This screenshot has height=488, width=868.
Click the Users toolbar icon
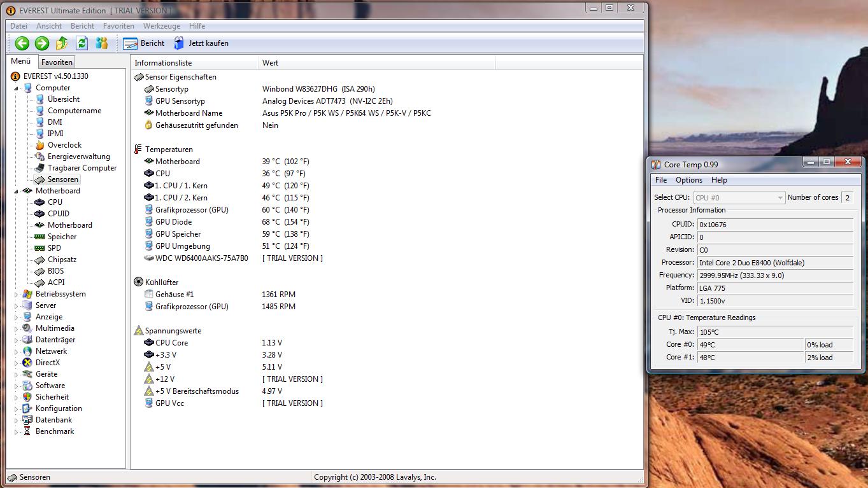102,43
